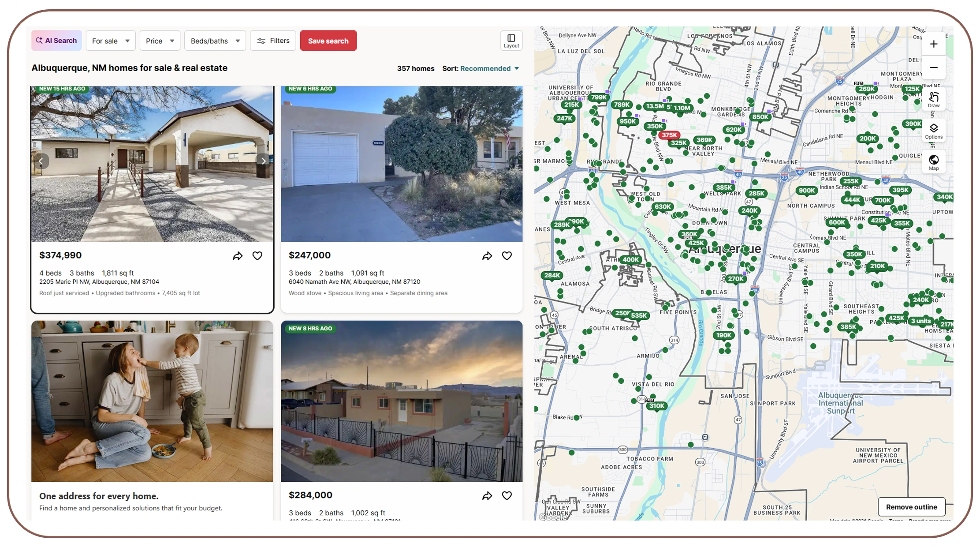Show next photo of Marie Pl listing
Image resolution: width=980 pixels, height=547 pixels.
tap(263, 161)
